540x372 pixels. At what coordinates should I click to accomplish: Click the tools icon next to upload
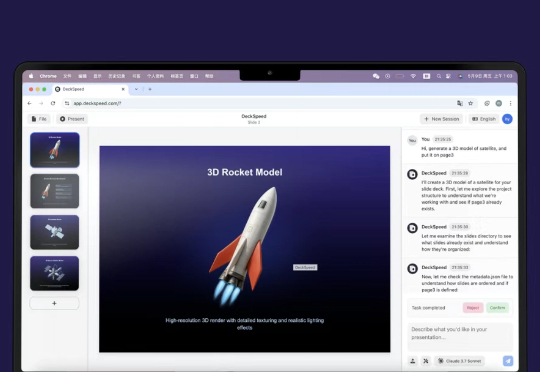pyautogui.click(x=426, y=361)
